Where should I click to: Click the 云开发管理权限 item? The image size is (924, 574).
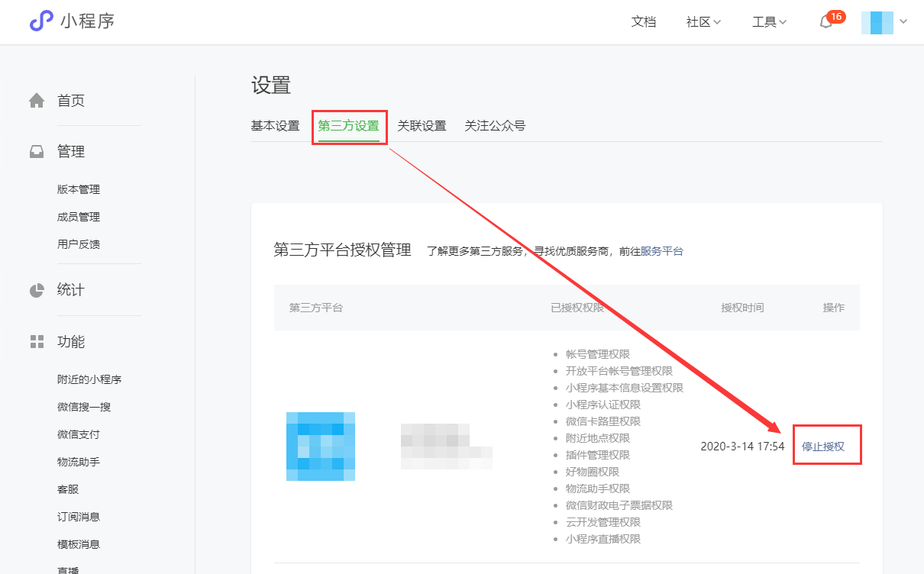603,522
